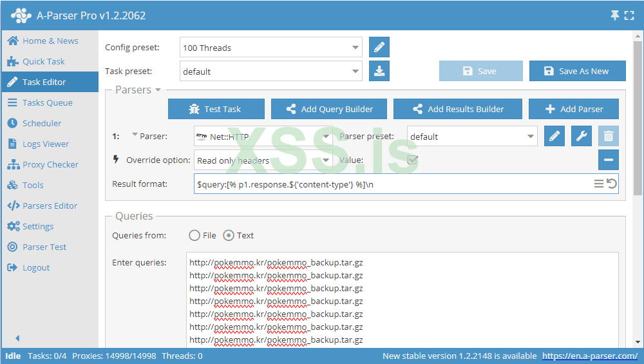Edit config preset with pencil icon
Image resolution: width=644 pixels, height=364 pixels.
click(379, 47)
